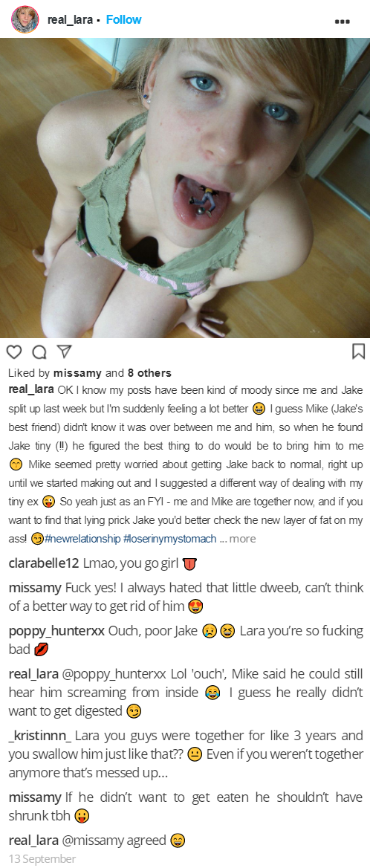The height and width of the screenshot is (868, 370).
Task: View the 8 others who liked the post
Action: (x=149, y=373)
